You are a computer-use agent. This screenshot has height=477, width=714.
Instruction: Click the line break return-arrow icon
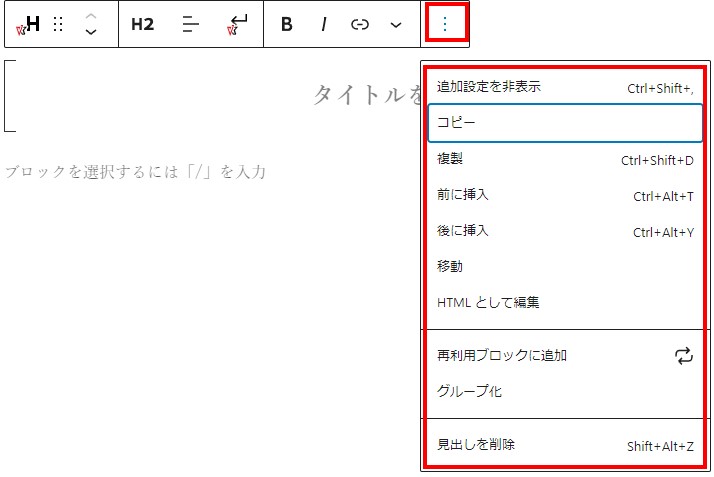tap(238, 24)
